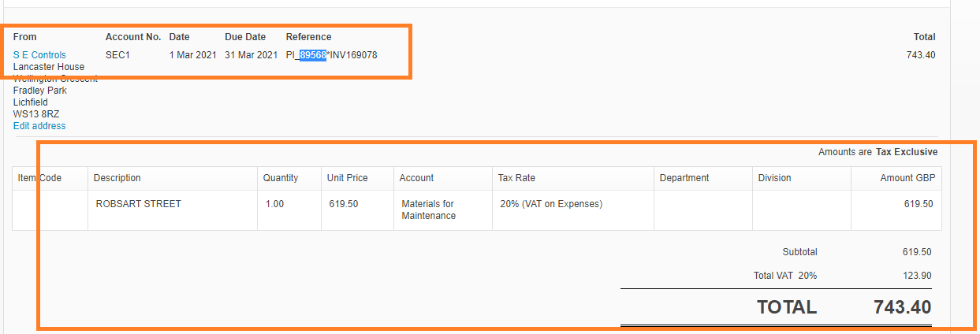Click the SEC1 account number value
This screenshot has height=334, width=980.
point(117,55)
